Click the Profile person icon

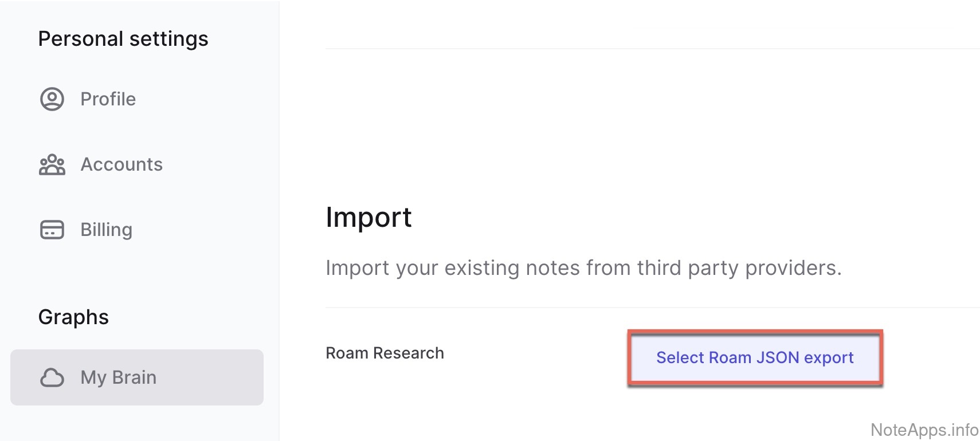(52, 99)
